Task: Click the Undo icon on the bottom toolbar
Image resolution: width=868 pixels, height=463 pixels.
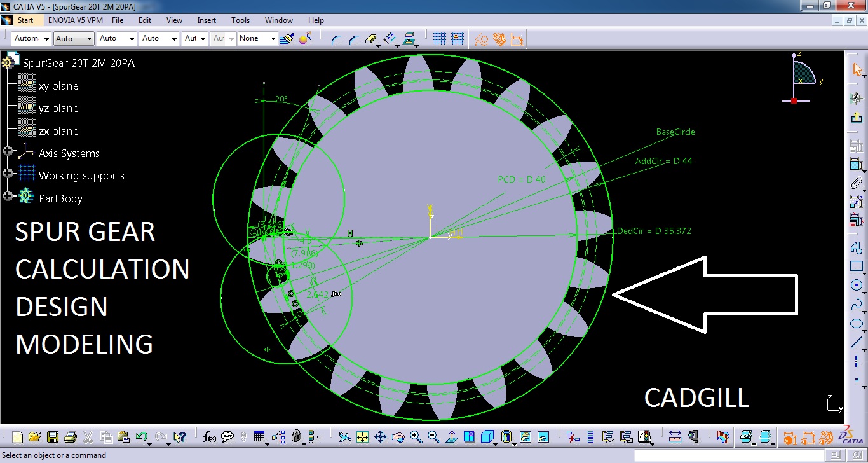Action: [142, 437]
